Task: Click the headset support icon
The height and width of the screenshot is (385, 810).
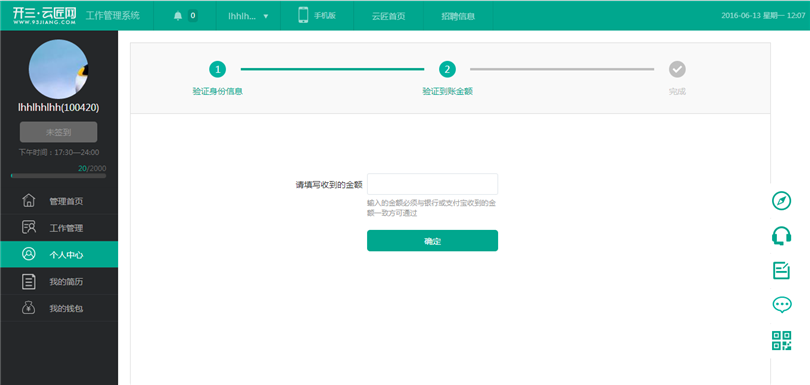Action: coord(782,236)
